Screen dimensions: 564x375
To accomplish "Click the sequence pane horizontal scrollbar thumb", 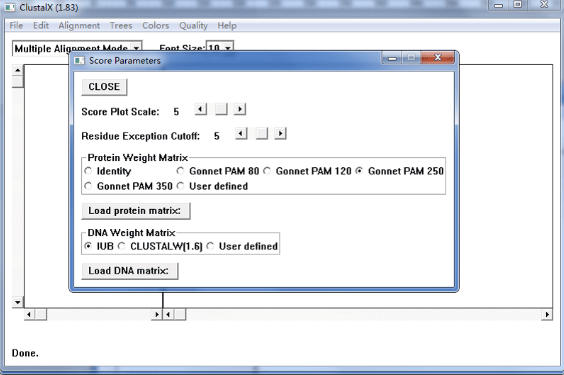I will (180, 315).
